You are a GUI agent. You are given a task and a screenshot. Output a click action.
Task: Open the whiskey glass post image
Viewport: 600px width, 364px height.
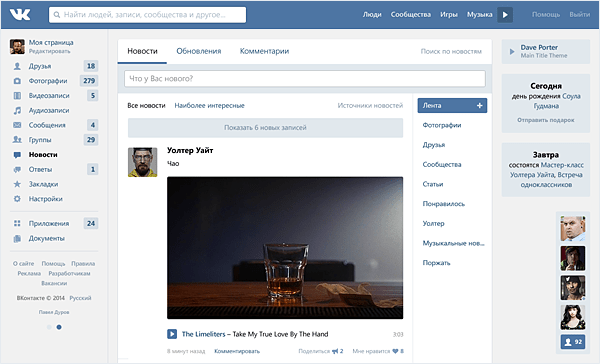(285, 248)
